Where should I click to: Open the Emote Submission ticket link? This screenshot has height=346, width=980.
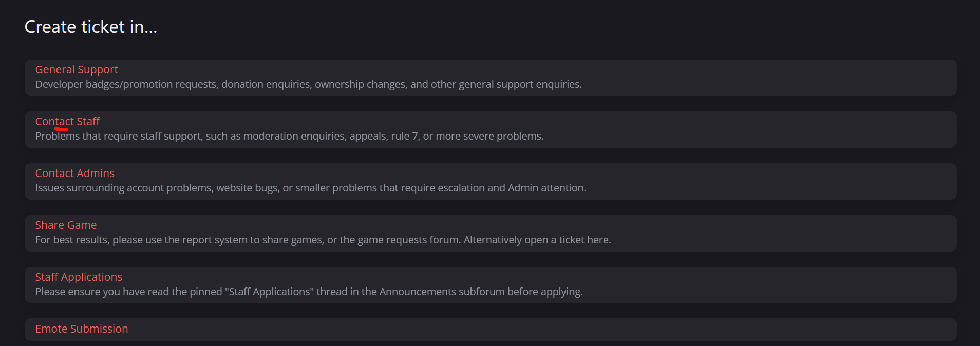tap(82, 329)
